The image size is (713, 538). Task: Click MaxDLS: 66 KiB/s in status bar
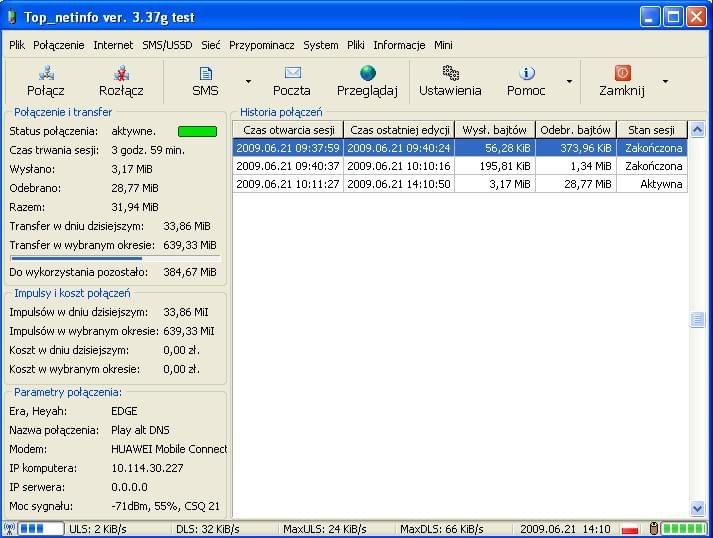(442, 529)
